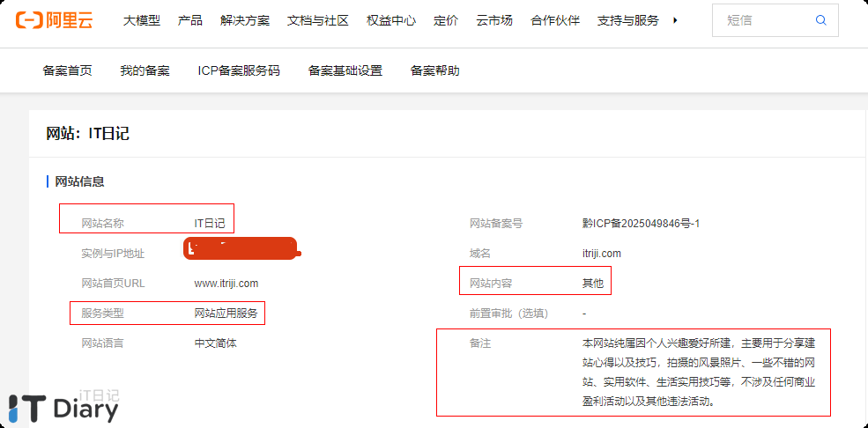Select the value 网站应用服务
The width and height of the screenshot is (868, 428).
coord(226,313)
